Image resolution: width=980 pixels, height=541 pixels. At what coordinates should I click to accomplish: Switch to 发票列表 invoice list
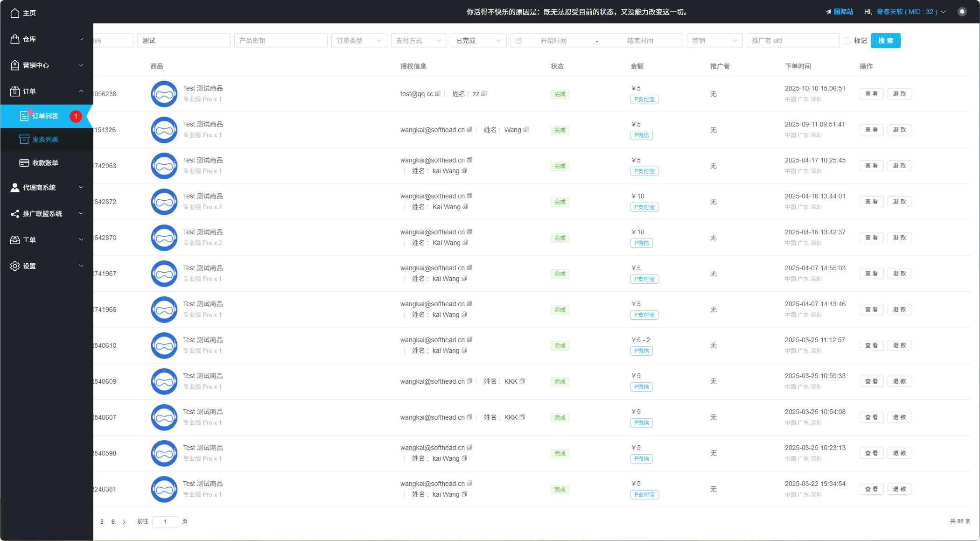46,139
